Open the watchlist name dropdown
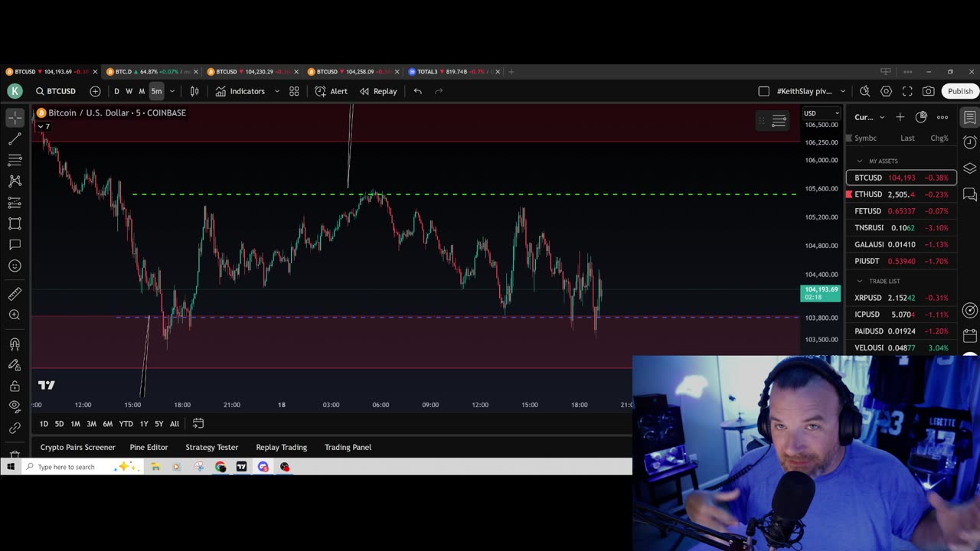Image resolution: width=980 pixels, height=551 pixels. 870,117
